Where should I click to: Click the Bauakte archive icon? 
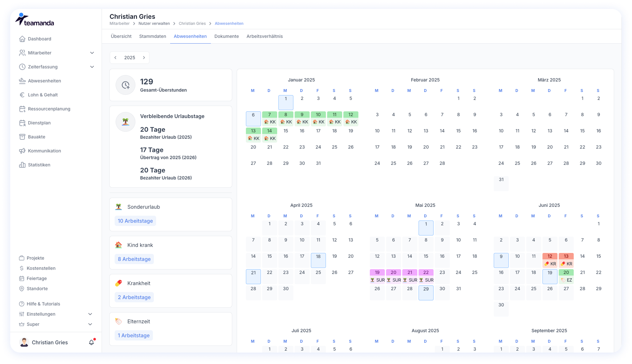click(22, 137)
